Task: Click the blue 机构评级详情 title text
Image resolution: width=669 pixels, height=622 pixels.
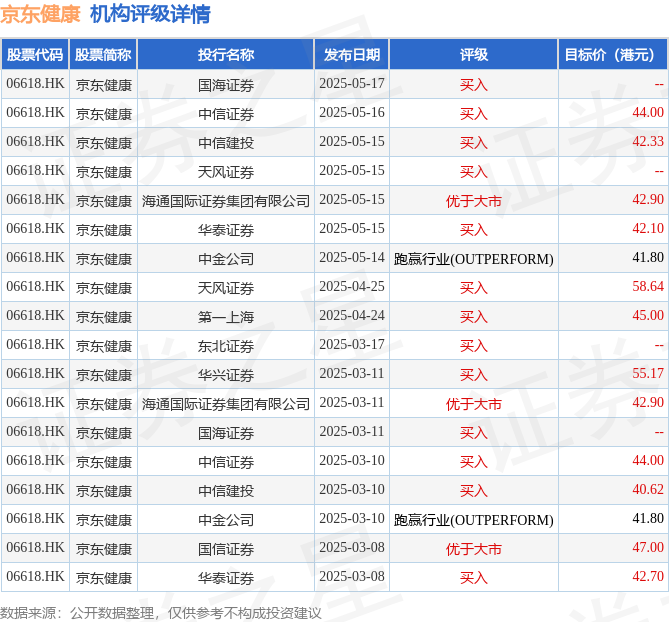Action: 150,14
